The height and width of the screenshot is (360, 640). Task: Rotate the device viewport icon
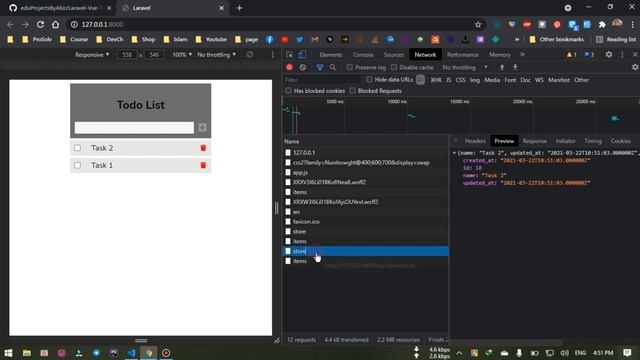[x=250, y=55]
